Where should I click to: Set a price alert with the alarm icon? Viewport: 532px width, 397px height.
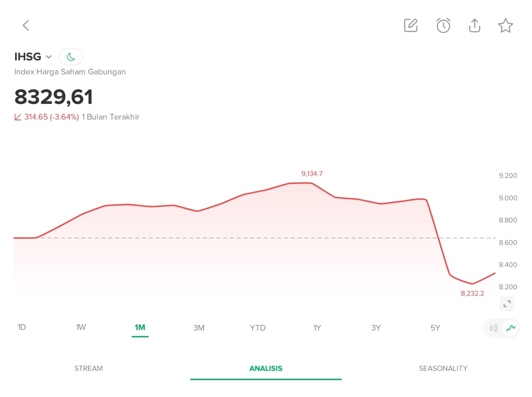pos(443,25)
